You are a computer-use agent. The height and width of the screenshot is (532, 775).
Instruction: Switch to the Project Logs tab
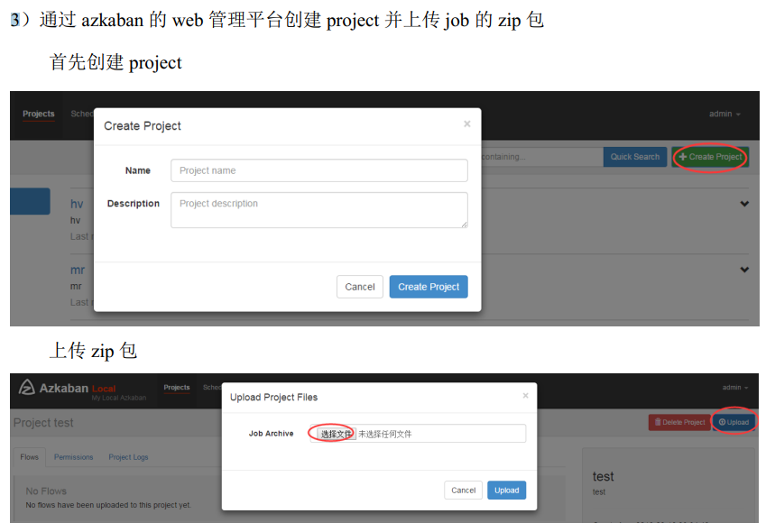coord(128,457)
